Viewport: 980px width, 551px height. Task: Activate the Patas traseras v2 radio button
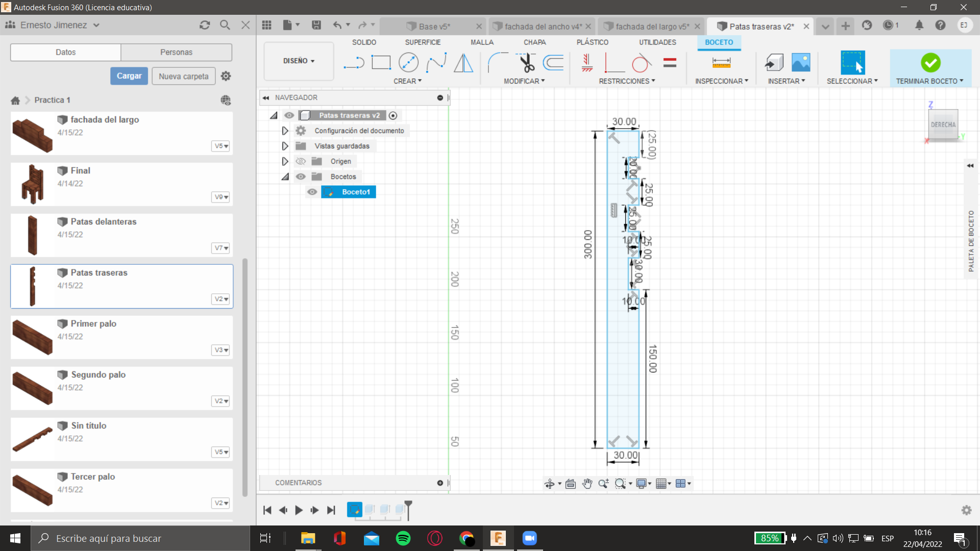[393, 115]
